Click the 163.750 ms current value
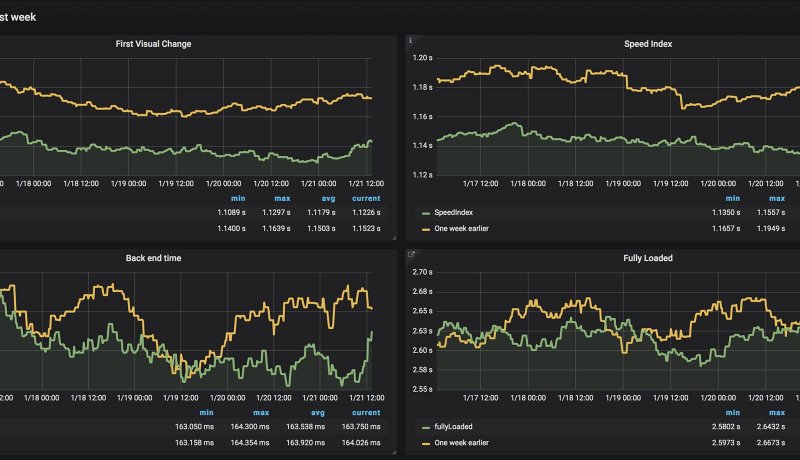 361,427
